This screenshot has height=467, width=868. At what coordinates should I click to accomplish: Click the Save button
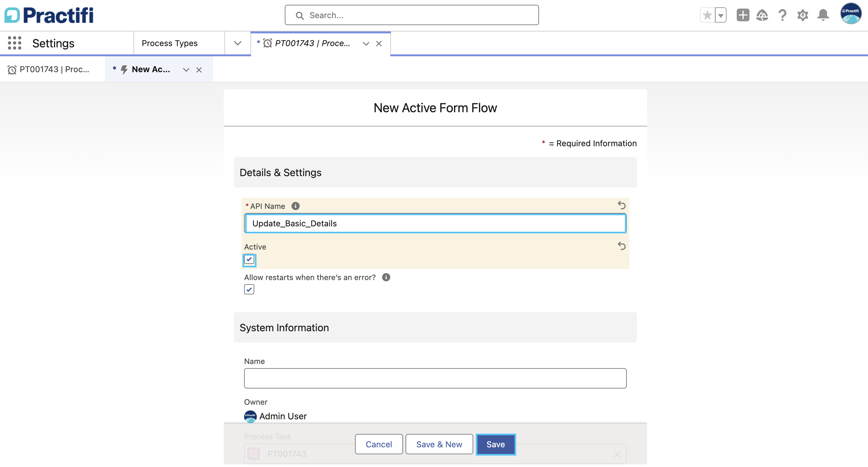[495, 444]
